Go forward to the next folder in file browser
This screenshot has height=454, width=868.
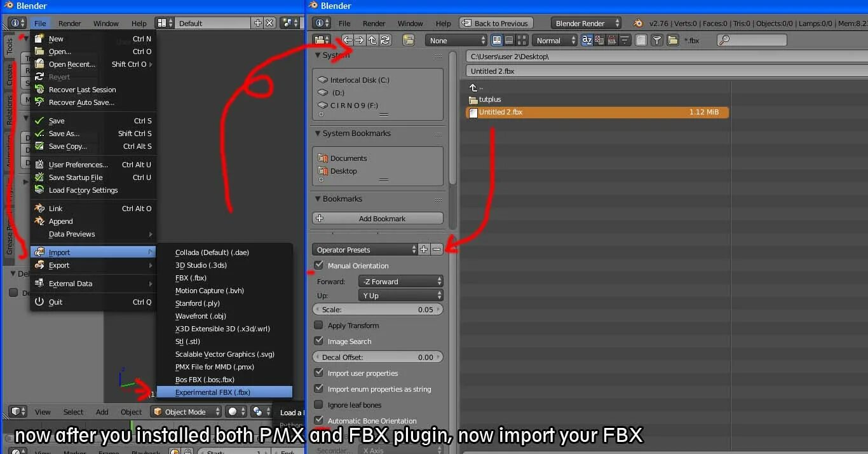[x=360, y=40]
